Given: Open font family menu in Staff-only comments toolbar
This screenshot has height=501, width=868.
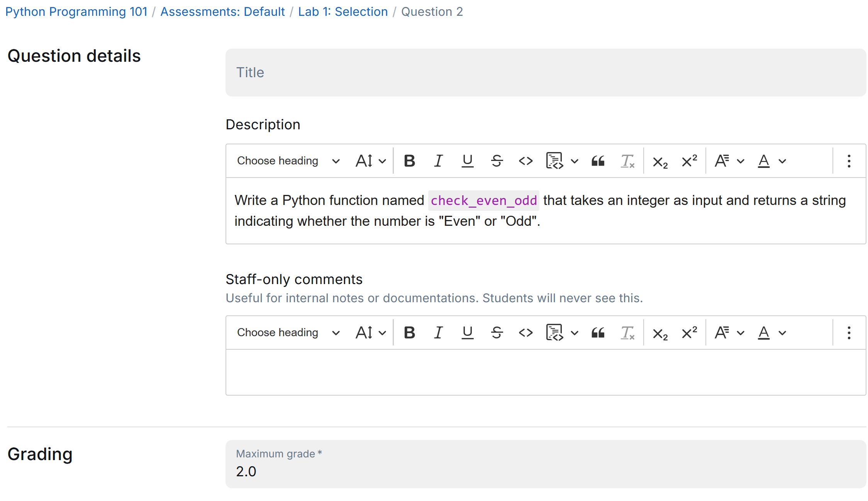Looking at the screenshot, I should pyautogui.click(x=729, y=333).
